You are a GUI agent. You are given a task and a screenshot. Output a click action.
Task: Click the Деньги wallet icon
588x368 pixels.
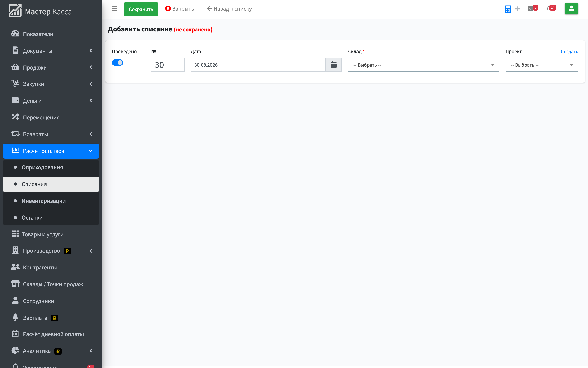point(15,100)
